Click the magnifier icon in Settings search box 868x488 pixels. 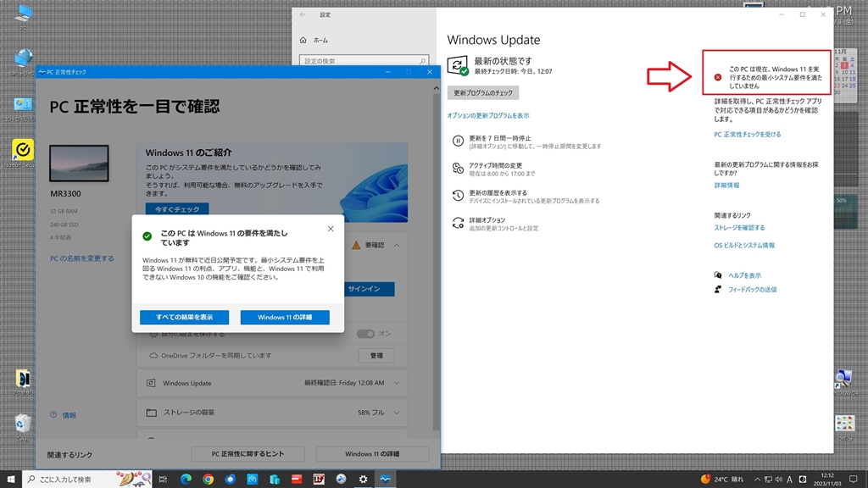pyautogui.click(x=422, y=61)
